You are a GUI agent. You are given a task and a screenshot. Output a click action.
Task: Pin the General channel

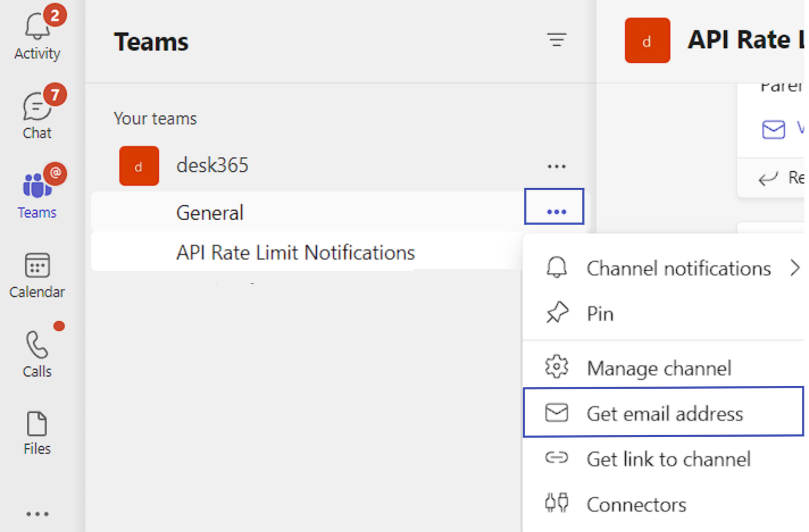tap(600, 313)
